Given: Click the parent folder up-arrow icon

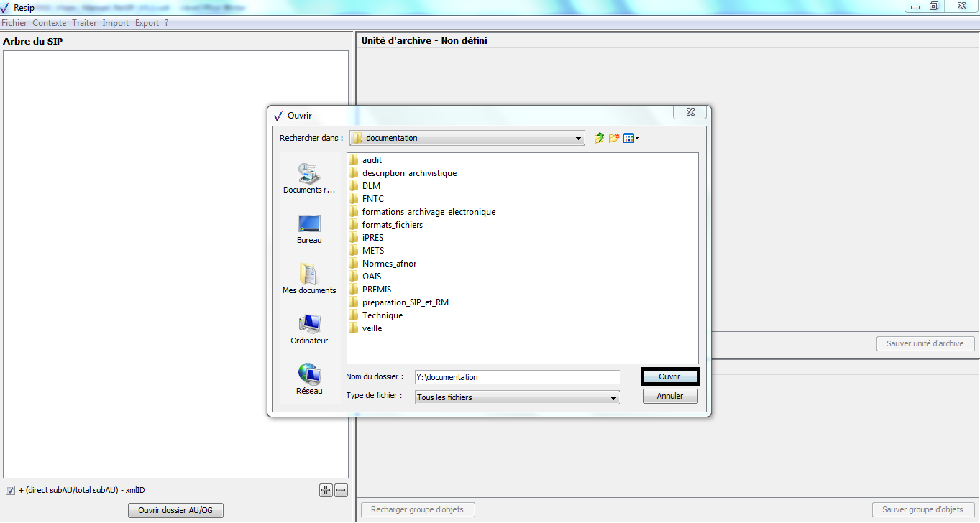Looking at the screenshot, I should pos(599,138).
